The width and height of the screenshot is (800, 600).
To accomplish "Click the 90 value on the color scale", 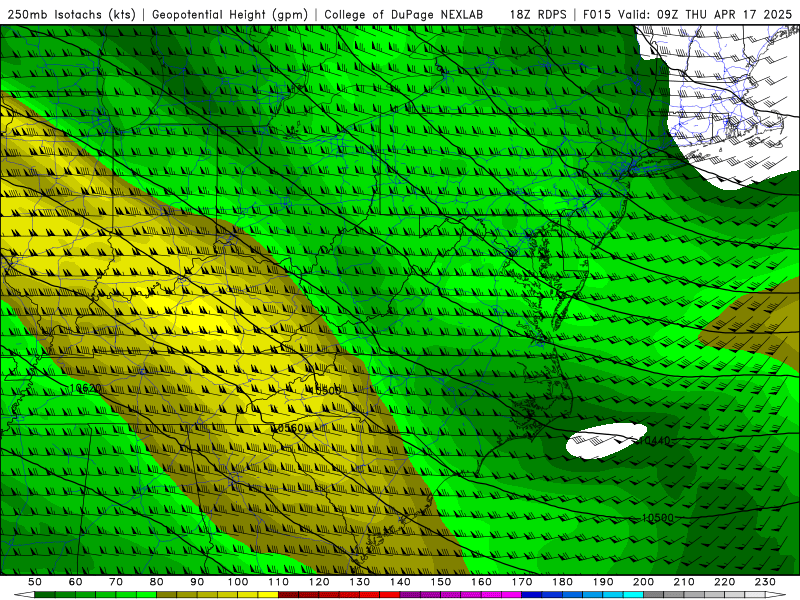I will click(197, 582).
